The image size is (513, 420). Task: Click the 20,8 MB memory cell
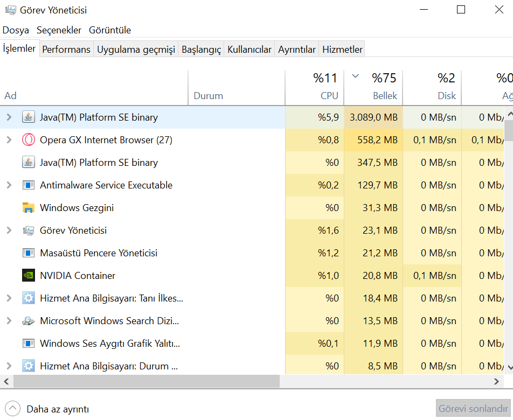click(373, 276)
